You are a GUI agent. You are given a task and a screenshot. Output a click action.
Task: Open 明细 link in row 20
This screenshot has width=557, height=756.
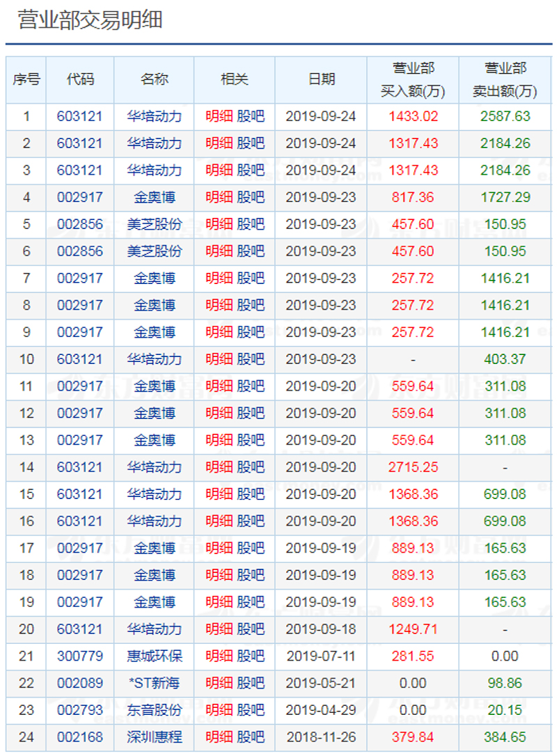click(219, 629)
